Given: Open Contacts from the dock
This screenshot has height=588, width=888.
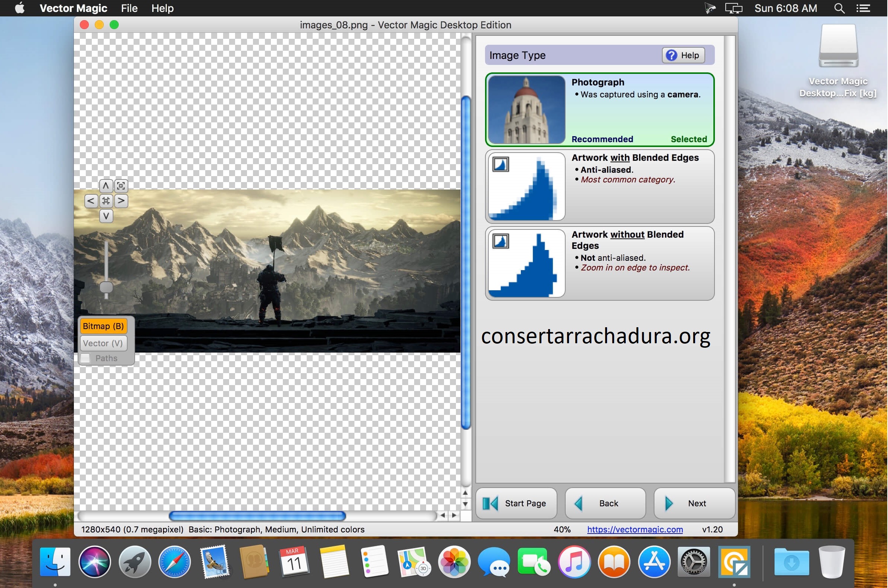Looking at the screenshot, I should [254, 562].
